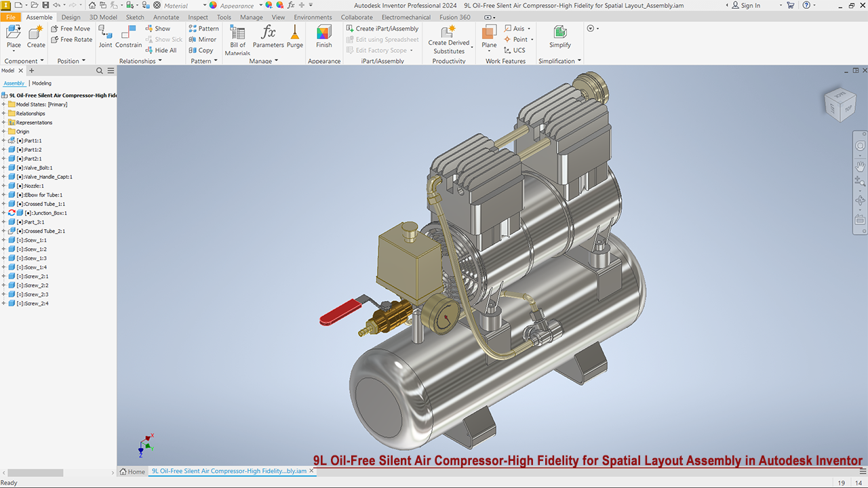Expand the Representations folder node
Viewport: 868px width, 488px height.
point(3,123)
